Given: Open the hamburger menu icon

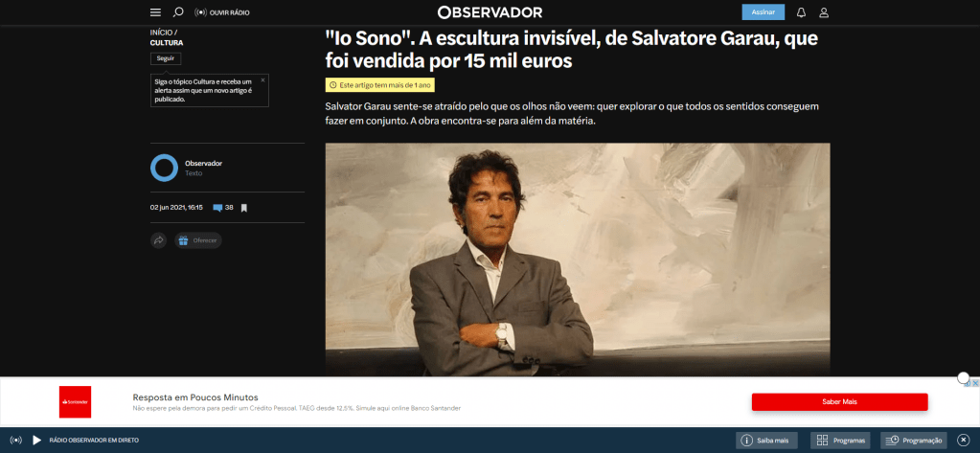Looking at the screenshot, I should coord(155,12).
